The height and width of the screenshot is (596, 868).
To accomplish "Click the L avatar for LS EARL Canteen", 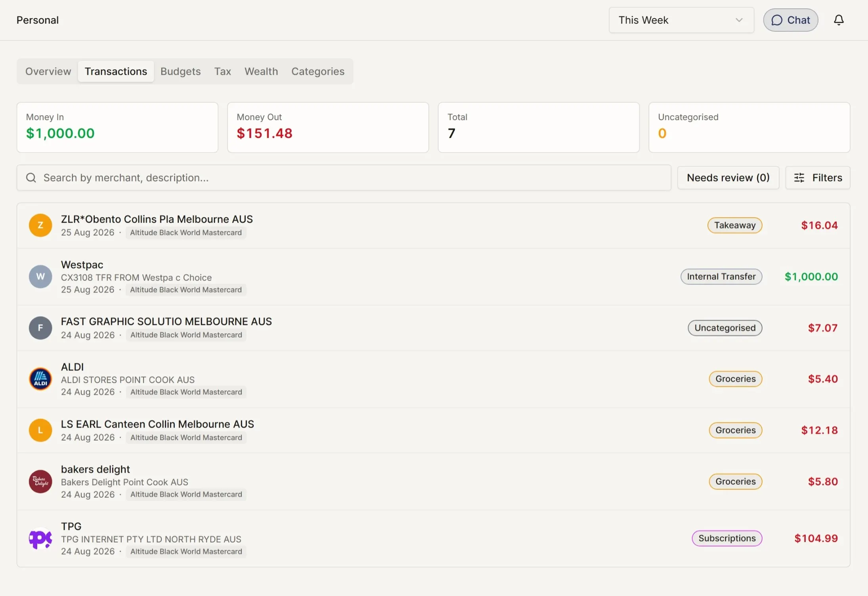I will point(40,430).
